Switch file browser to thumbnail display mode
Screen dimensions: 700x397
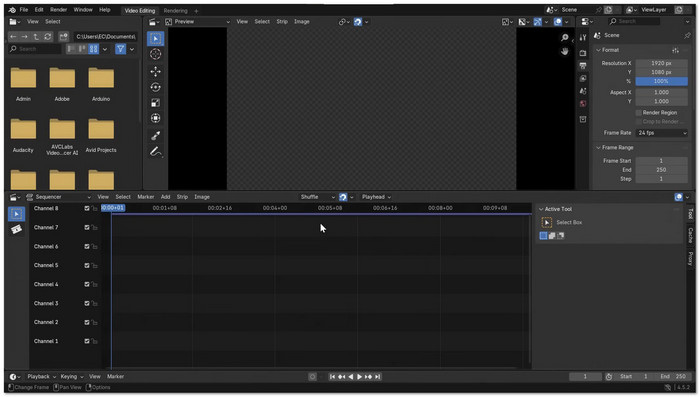(x=93, y=49)
